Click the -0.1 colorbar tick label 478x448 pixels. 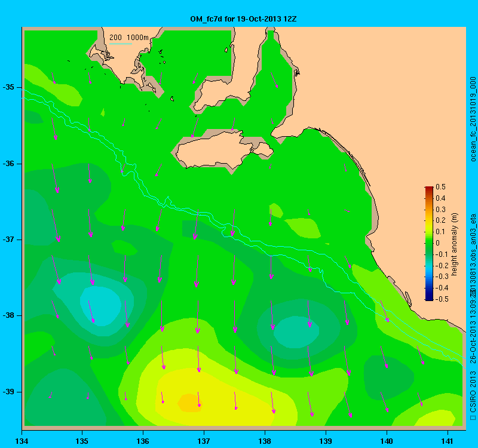441,254
